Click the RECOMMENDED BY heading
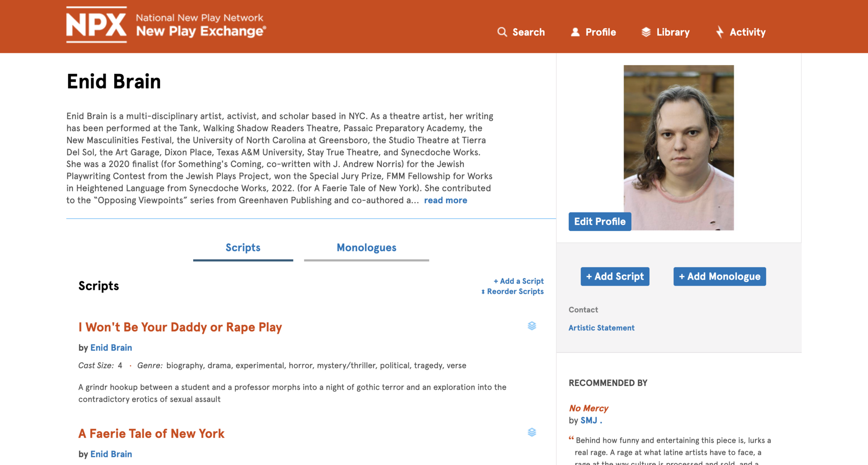 pos(608,383)
